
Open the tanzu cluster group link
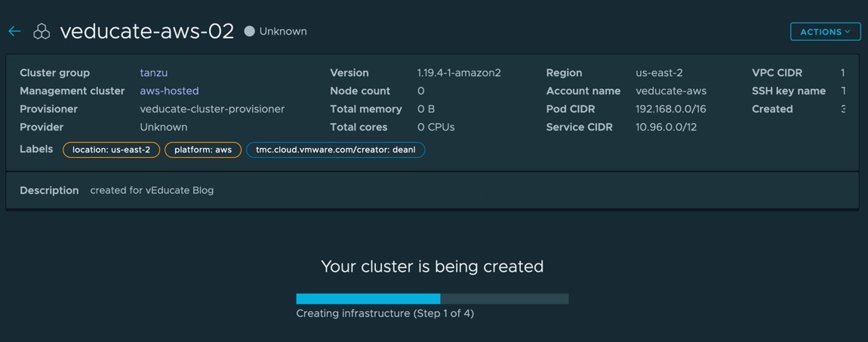(154, 72)
